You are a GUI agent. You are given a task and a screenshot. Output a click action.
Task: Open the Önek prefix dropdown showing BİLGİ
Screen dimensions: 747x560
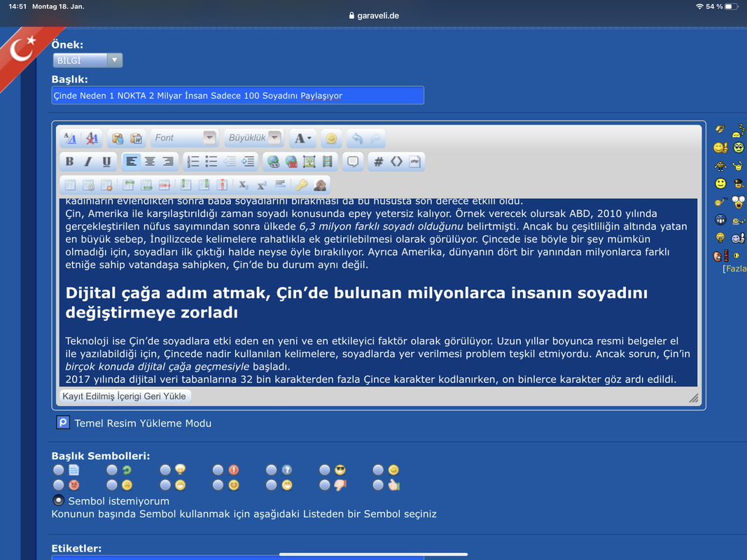tap(88, 60)
